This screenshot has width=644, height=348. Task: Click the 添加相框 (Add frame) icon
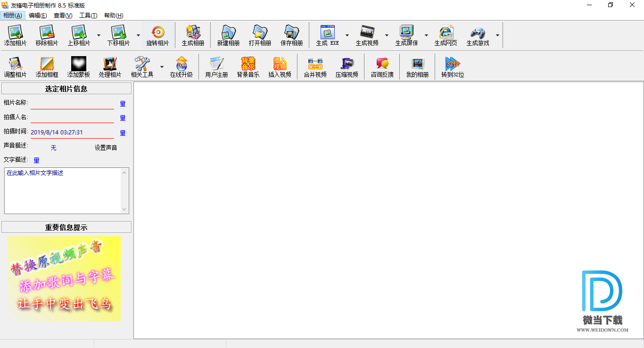pyautogui.click(x=47, y=67)
